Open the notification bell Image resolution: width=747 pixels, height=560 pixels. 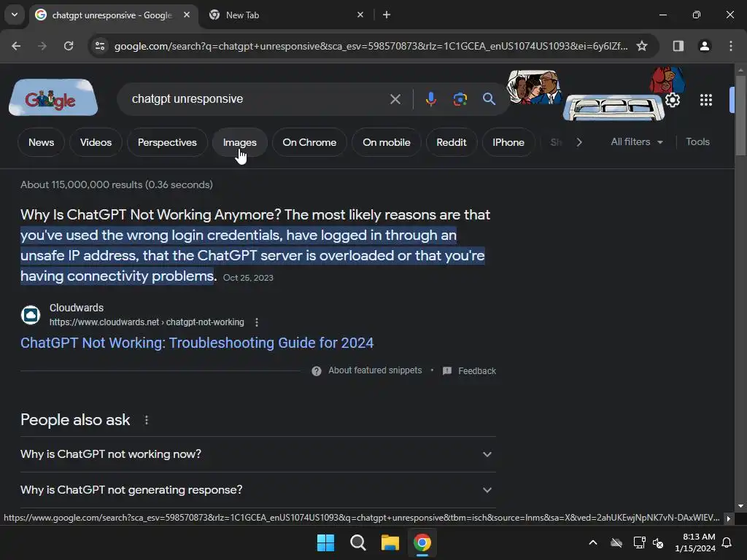click(x=727, y=542)
